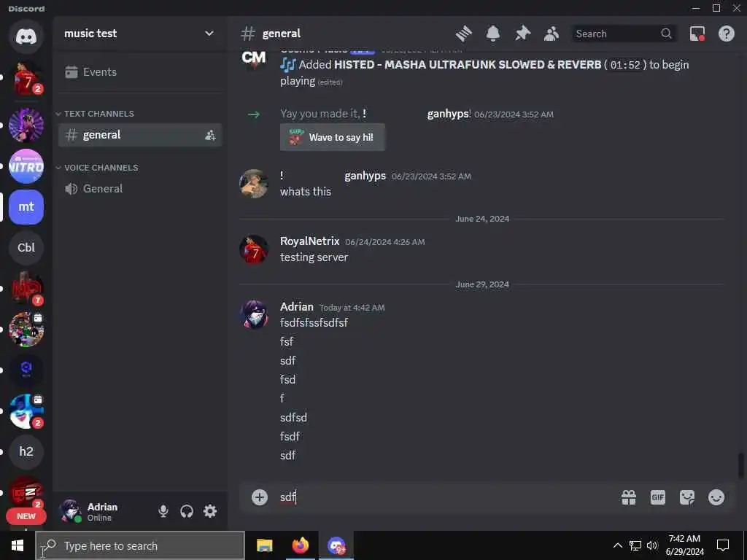Click the chat scrollbar thumb
The width and height of the screenshot is (747, 560).
pyautogui.click(x=741, y=464)
